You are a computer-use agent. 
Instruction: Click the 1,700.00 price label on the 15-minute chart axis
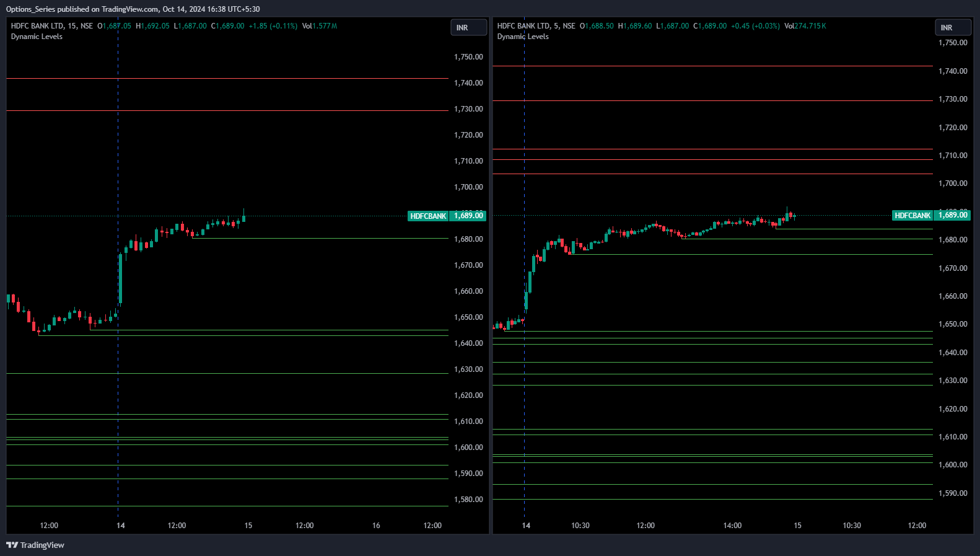pyautogui.click(x=468, y=187)
